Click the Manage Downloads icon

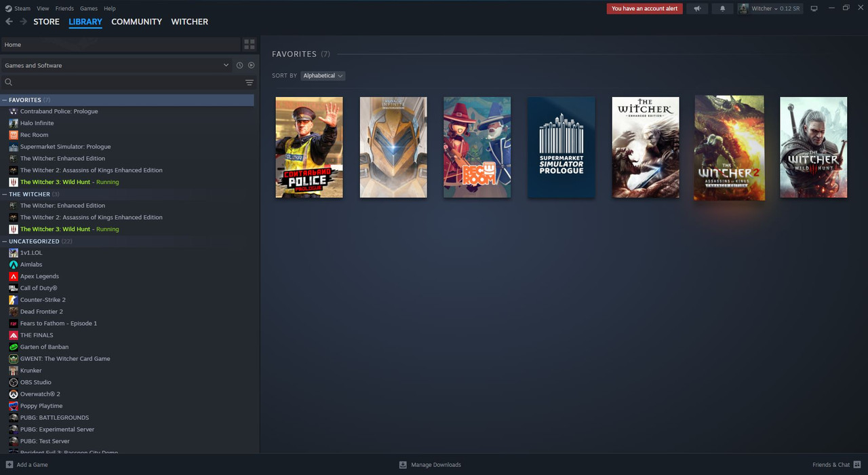[x=403, y=465]
